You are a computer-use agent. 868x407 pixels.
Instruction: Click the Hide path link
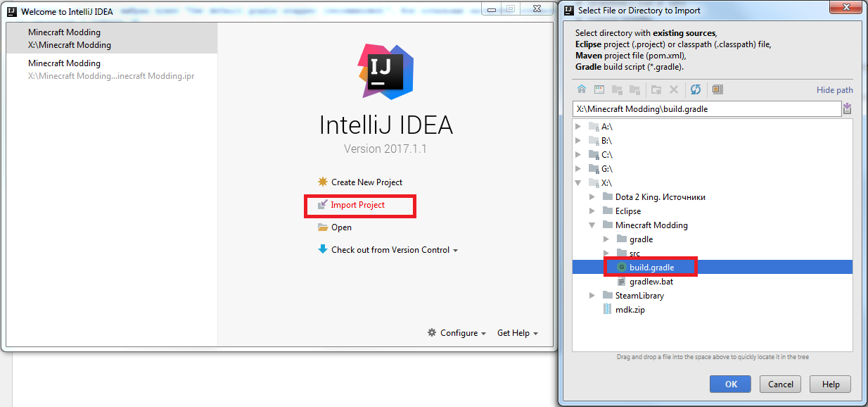(x=834, y=90)
